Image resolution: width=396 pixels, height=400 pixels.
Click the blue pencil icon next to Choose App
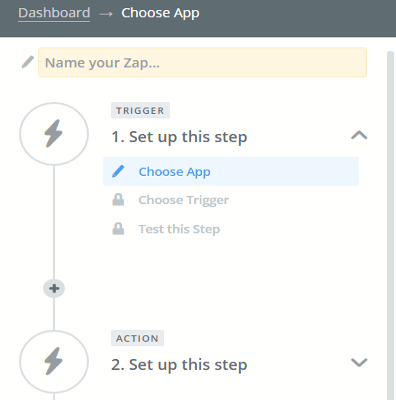pos(118,171)
